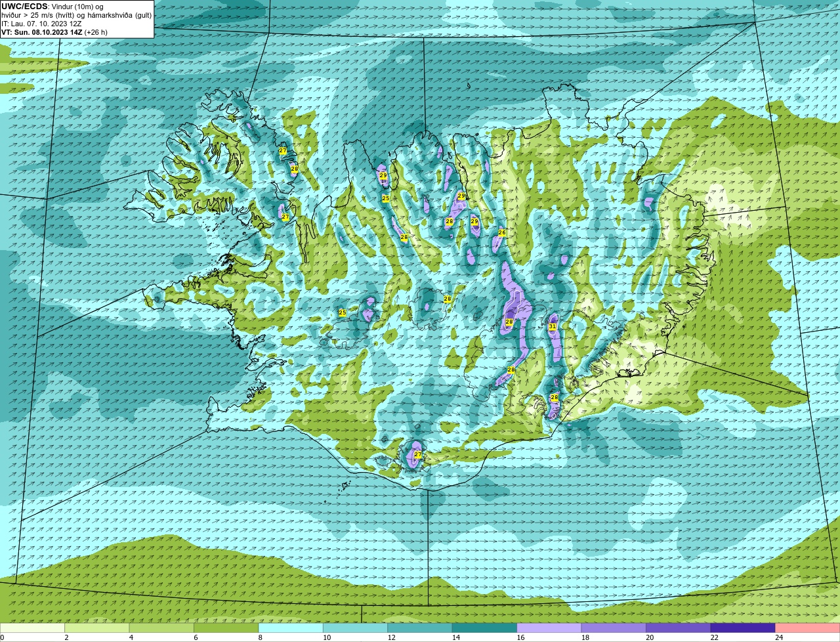Pick the 20–22 m/s violet swatch
This screenshot has height=642, width=840.
coord(679,628)
